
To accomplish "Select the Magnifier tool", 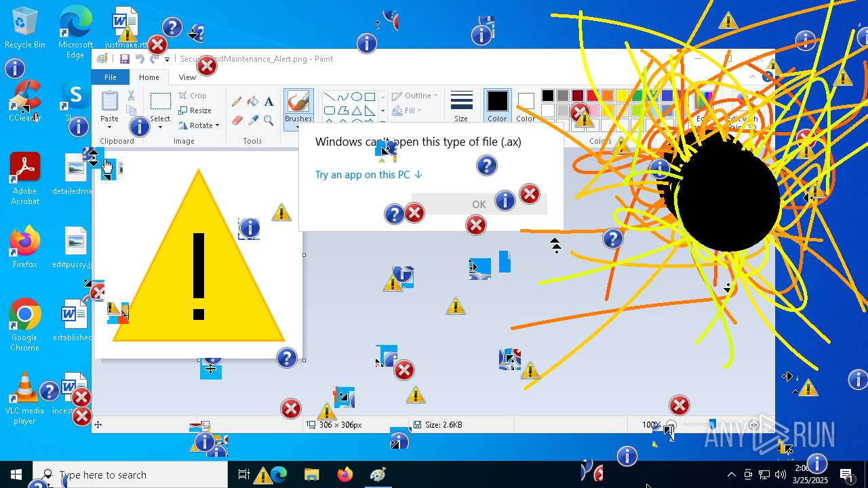I will (x=269, y=121).
